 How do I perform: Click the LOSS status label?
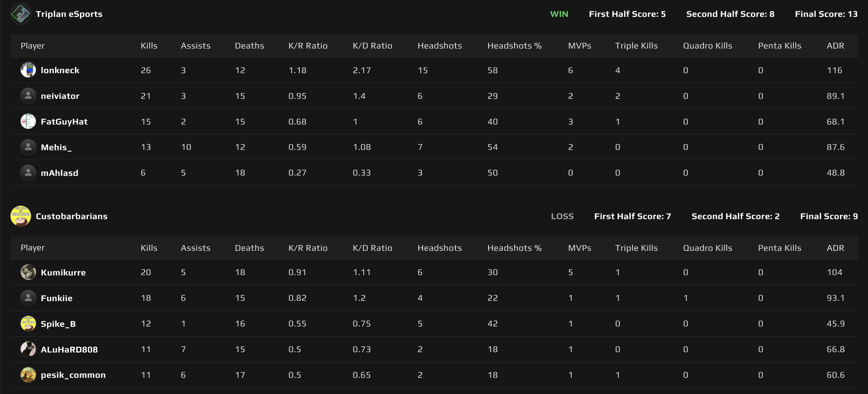point(562,216)
